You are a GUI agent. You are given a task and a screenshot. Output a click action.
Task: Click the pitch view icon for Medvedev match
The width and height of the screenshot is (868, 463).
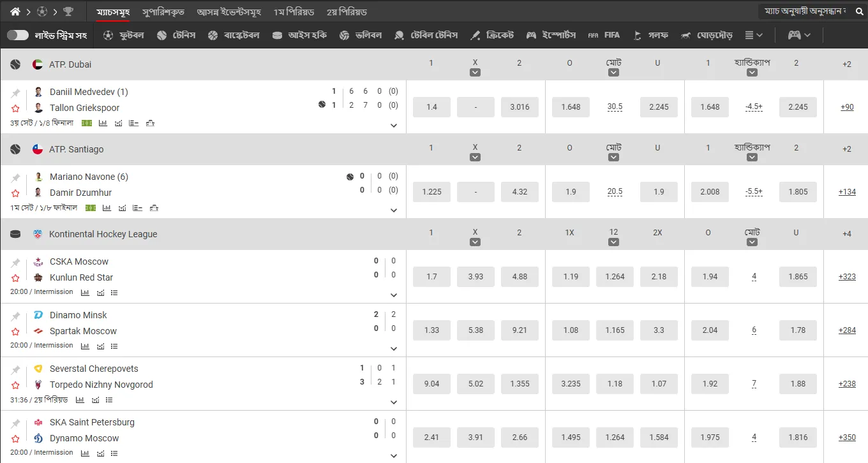[x=87, y=123]
